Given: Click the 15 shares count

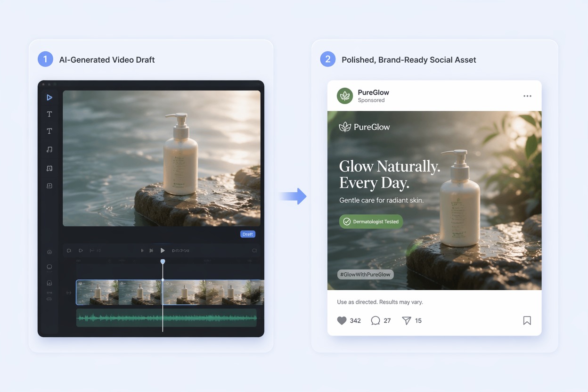Looking at the screenshot, I should click(x=418, y=321).
